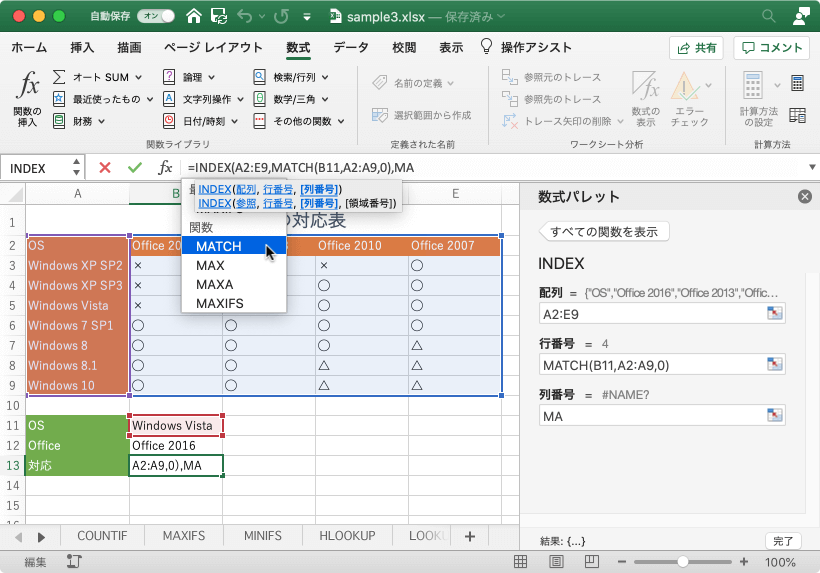Click 配列 link in first INDEX tooltip
Image resolution: width=820 pixels, height=573 pixels.
pyautogui.click(x=246, y=189)
